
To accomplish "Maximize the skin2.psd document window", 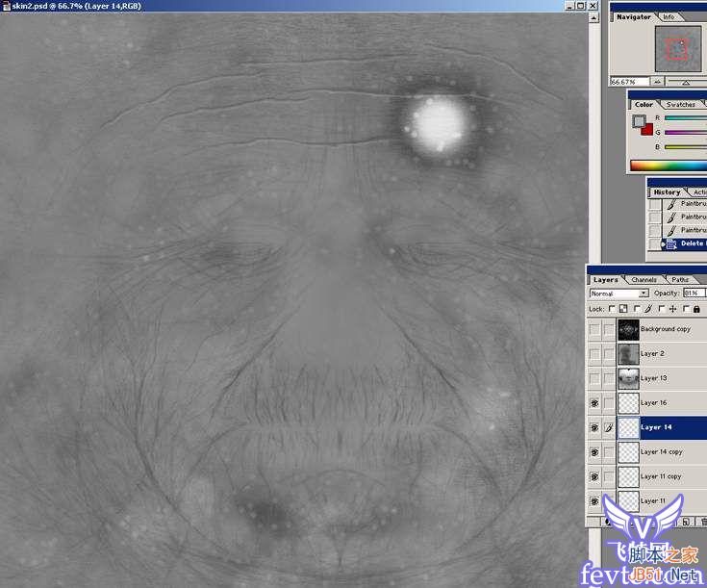I will click(581, 6).
